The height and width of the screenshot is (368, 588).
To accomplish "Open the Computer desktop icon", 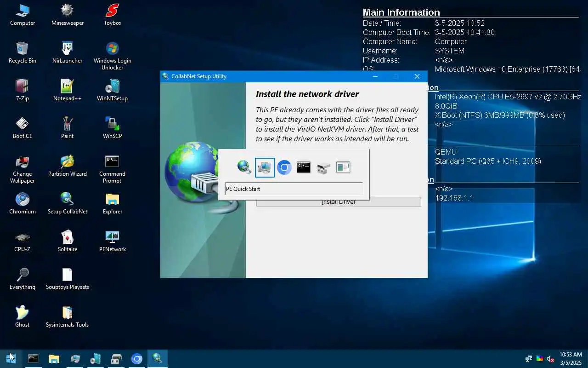I will (22, 15).
